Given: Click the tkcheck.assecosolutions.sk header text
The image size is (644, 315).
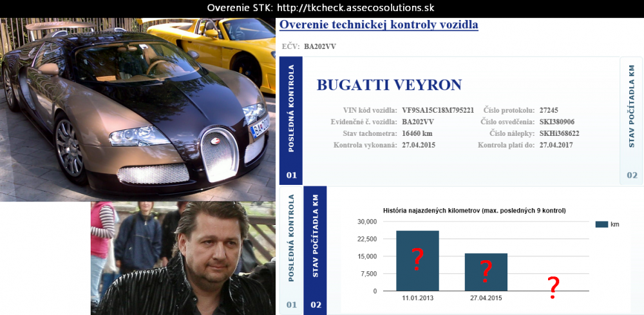Looking at the screenshot, I should pos(355,8).
